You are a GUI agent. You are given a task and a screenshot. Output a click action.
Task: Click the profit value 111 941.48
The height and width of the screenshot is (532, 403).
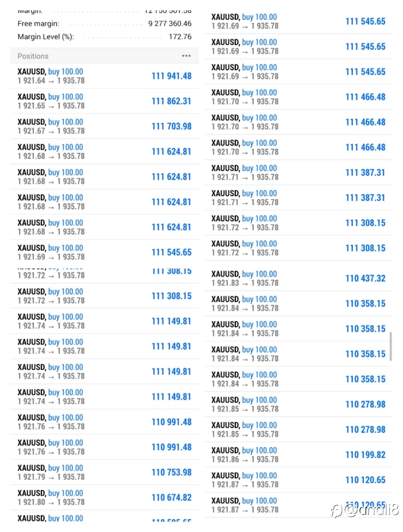click(171, 76)
